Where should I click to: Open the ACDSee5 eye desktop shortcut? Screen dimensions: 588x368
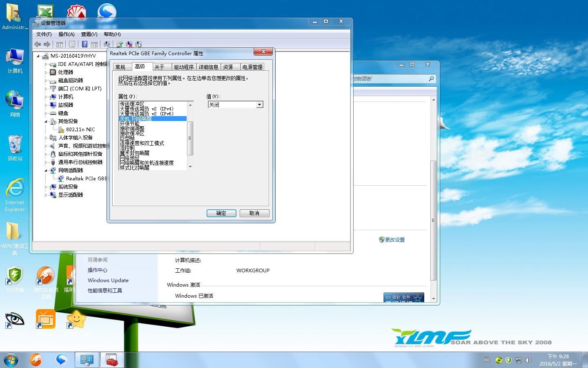click(x=15, y=323)
